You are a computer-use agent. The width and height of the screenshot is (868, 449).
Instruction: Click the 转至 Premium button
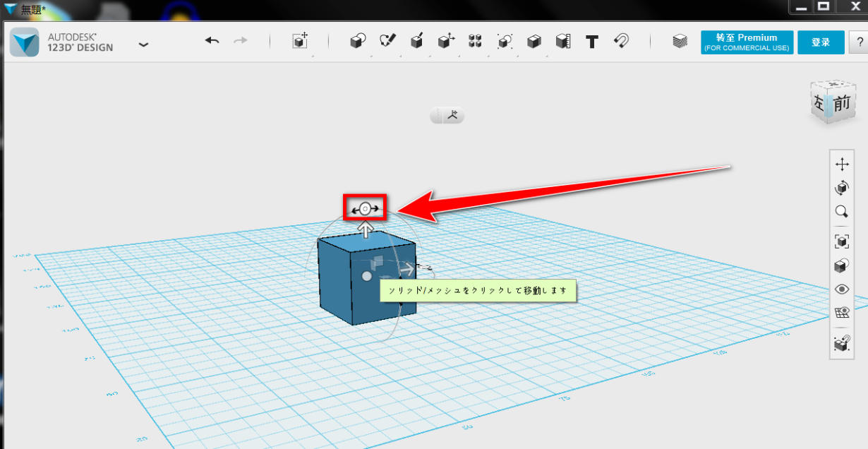pos(747,42)
